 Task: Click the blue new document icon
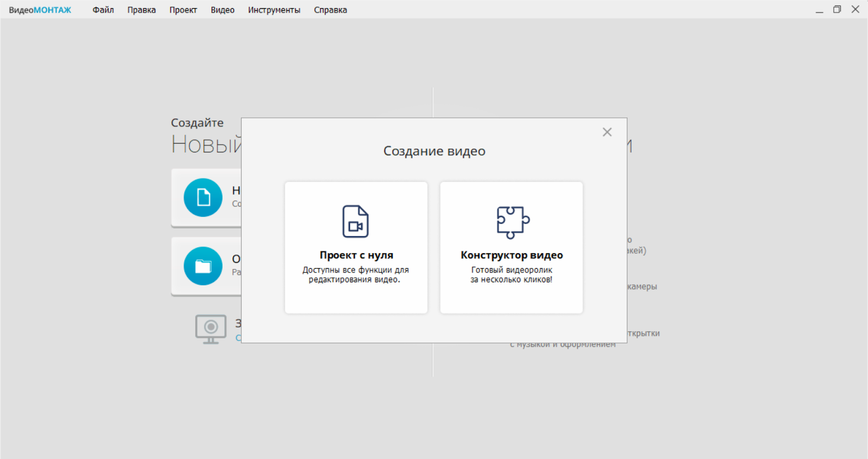[x=203, y=198]
